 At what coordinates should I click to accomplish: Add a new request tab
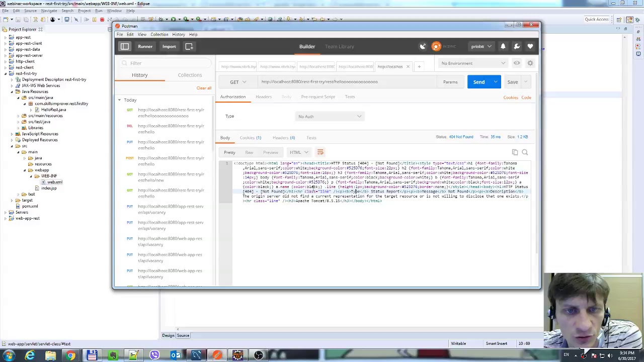point(419,66)
